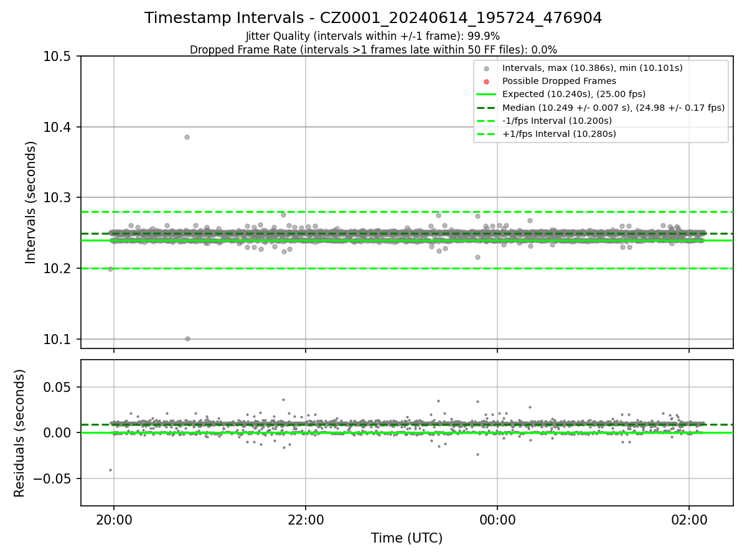This screenshot has width=747, height=560.
Task: Select the Dropped Frame Rate 0.0% subtitle
Action: 374,50
